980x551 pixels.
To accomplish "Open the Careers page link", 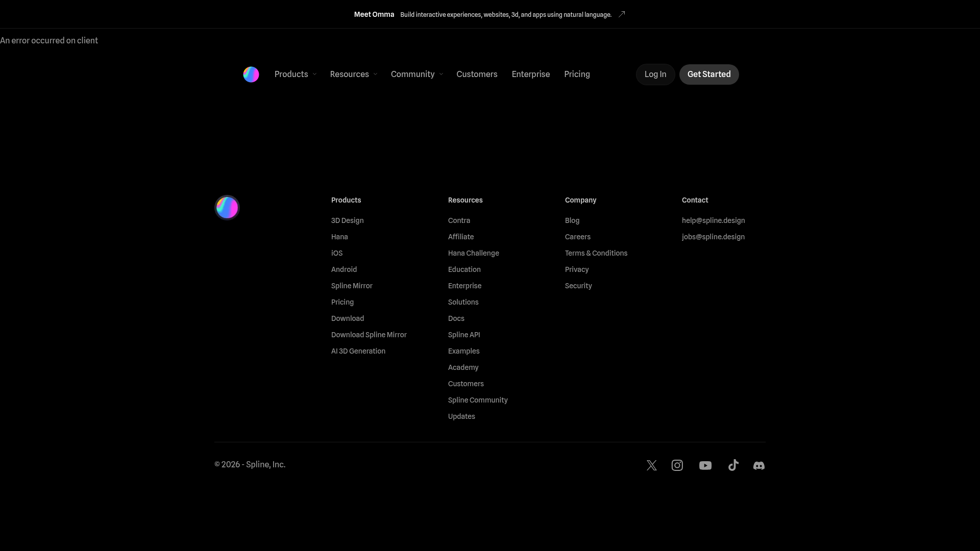I will (x=577, y=237).
